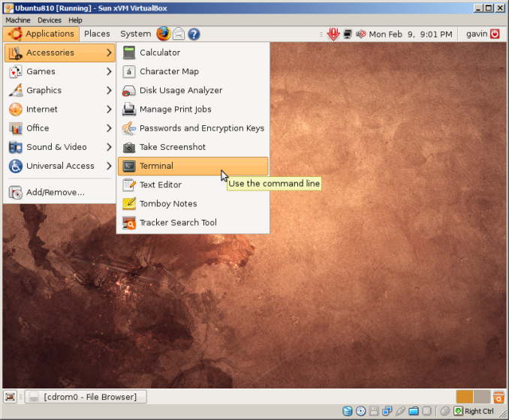Click the Show Desktop button in the bottom panel
Viewport: 509px width, 420px height.
tap(10, 396)
